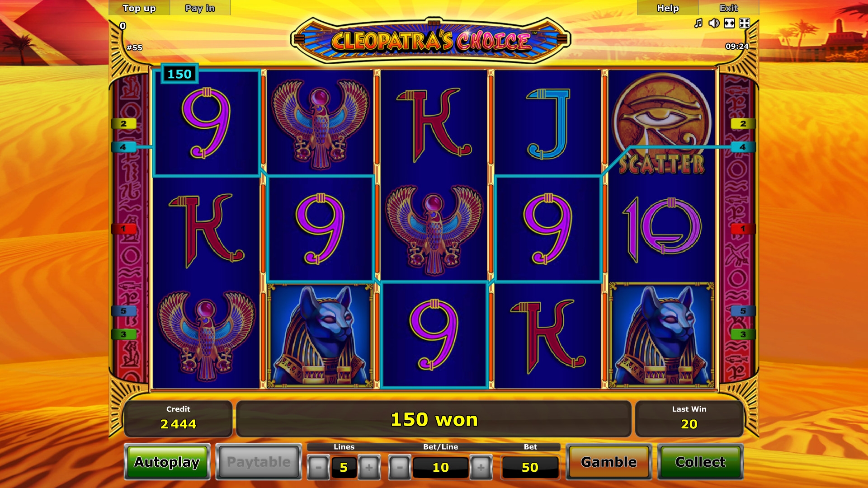Increase Bet/Line with the plus button
This screenshot has height=488, width=868.
[x=481, y=467]
